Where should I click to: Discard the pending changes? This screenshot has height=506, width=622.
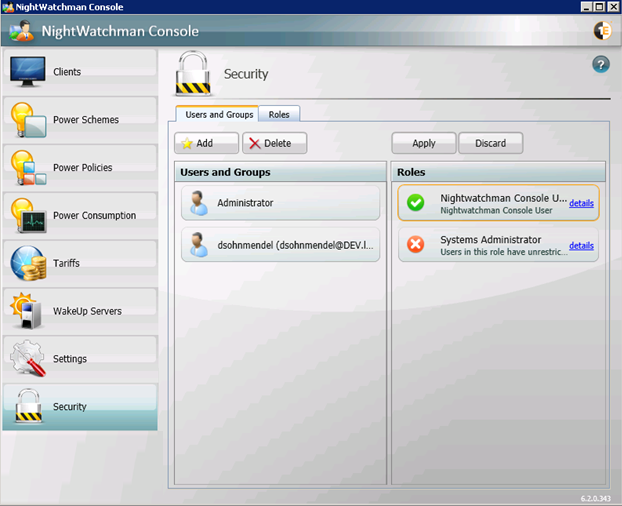click(490, 143)
